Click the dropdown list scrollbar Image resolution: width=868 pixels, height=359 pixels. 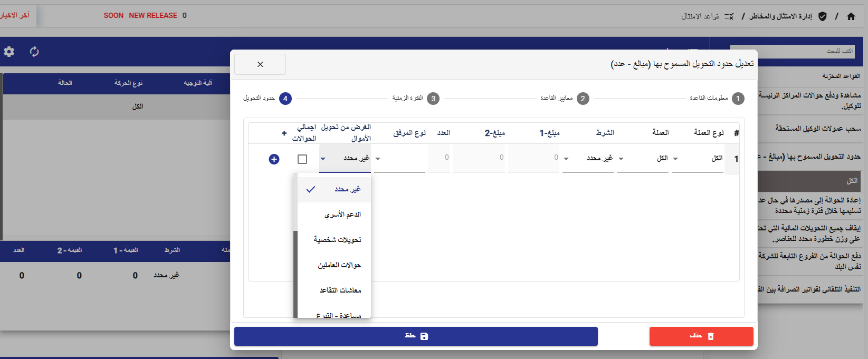tap(295, 273)
